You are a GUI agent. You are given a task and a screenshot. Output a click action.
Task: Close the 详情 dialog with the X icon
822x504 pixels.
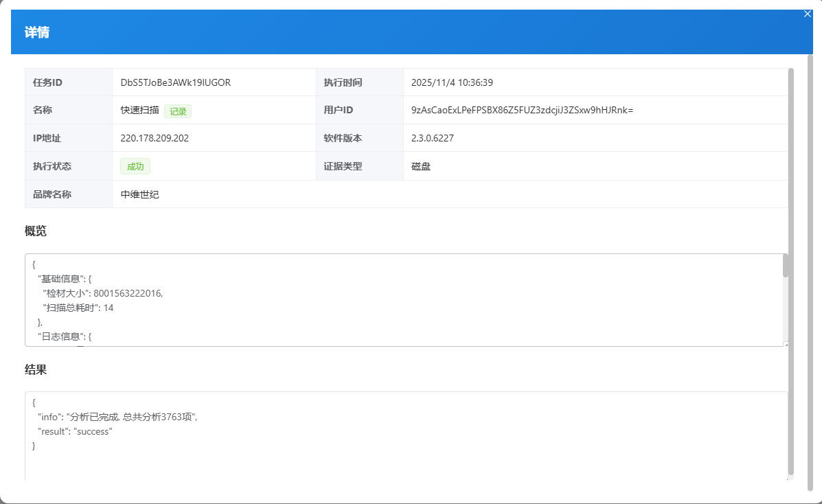point(808,14)
